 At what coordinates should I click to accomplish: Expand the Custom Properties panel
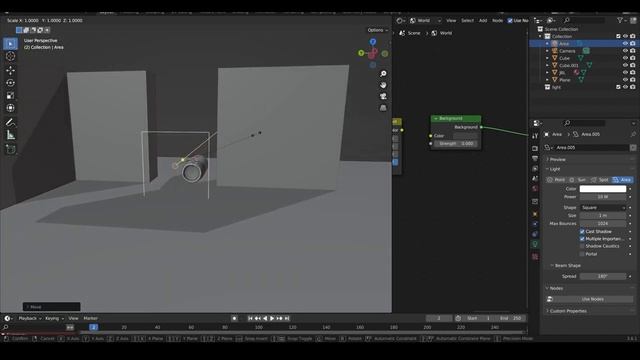567,311
